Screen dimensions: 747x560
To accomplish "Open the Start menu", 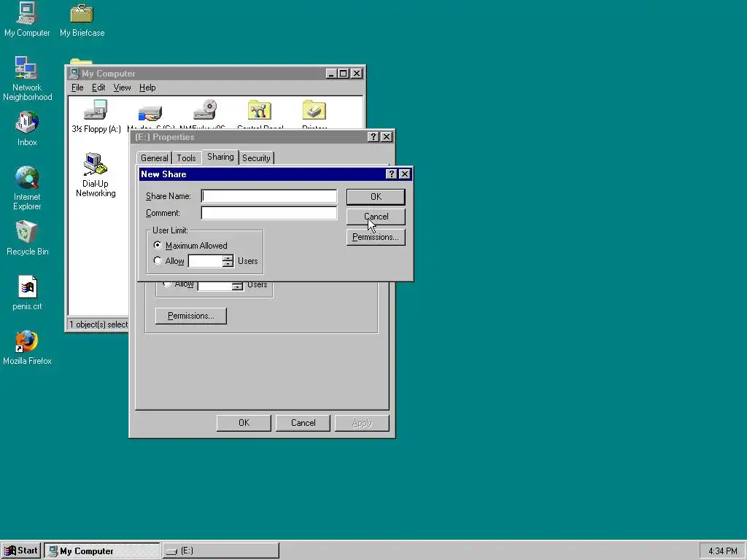I will [x=21, y=551].
